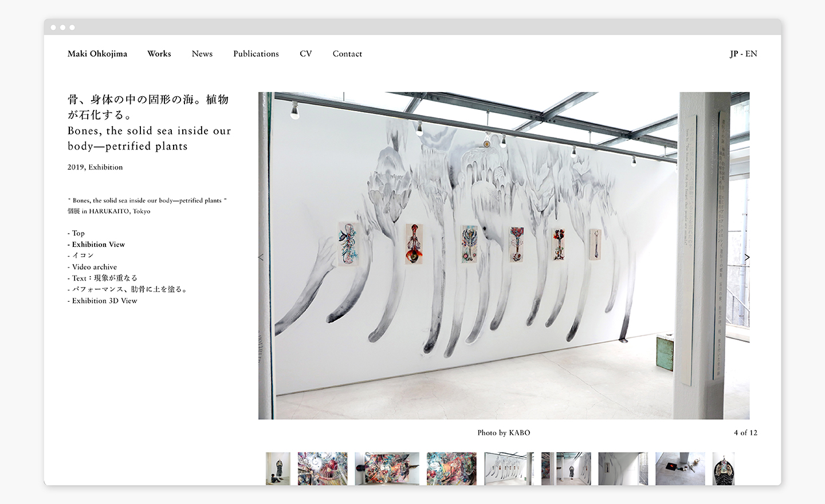Switch language to JP
The width and height of the screenshot is (825, 504).
point(734,54)
